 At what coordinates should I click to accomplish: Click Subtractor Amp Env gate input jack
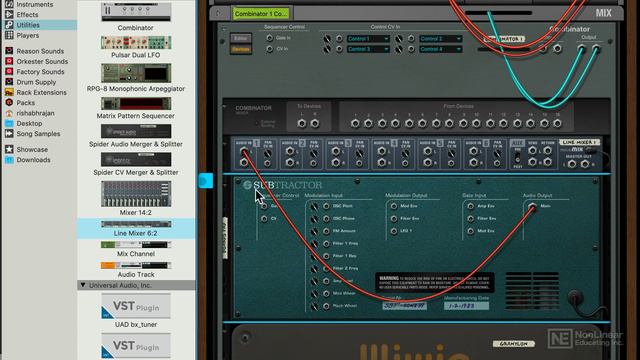(471, 206)
